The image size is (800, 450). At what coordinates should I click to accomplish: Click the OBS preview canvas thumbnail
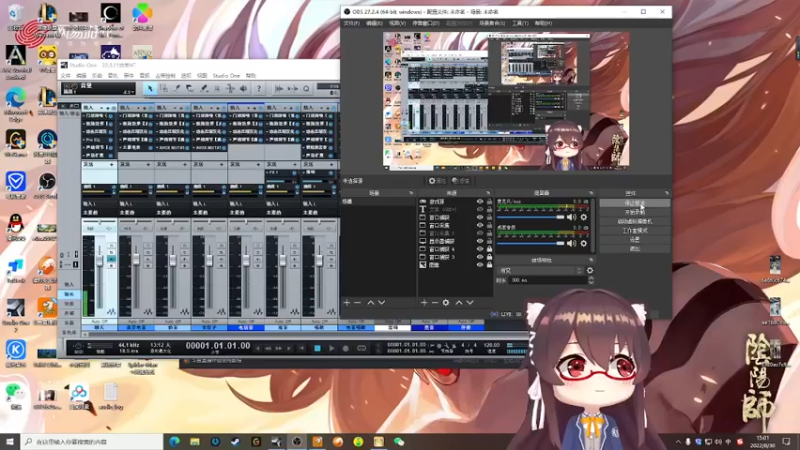[x=506, y=101]
